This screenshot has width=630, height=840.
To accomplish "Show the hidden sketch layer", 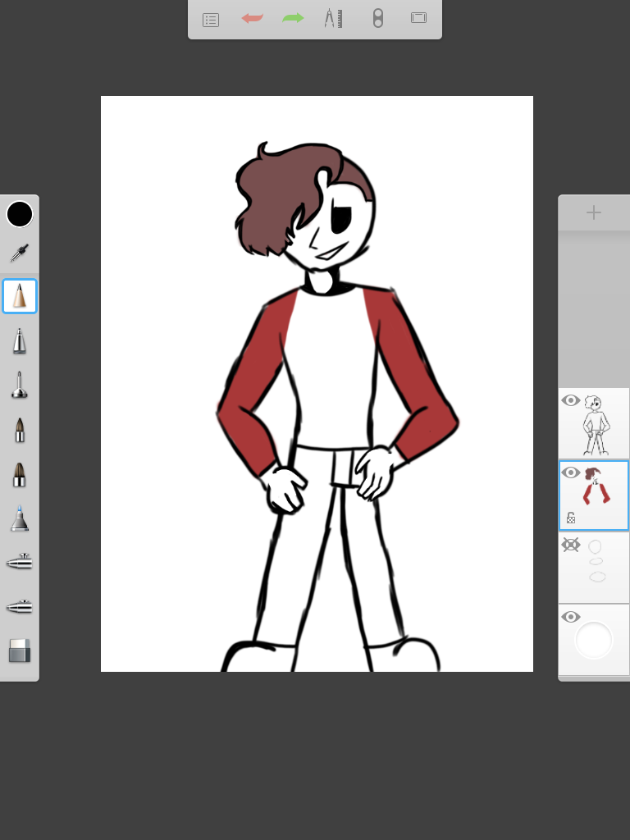I will point(571,545).
